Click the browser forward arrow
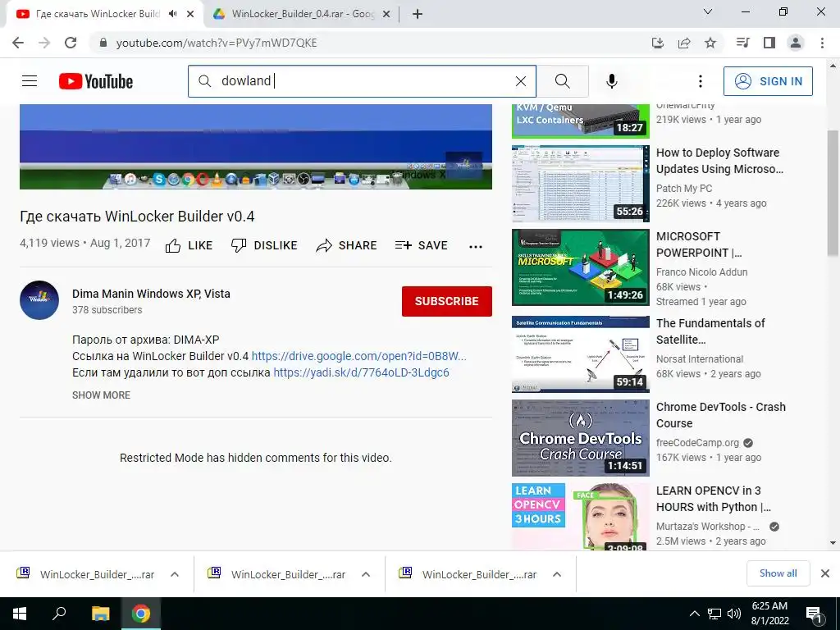This screenshot has width=840, height=630. coord(44,43)
